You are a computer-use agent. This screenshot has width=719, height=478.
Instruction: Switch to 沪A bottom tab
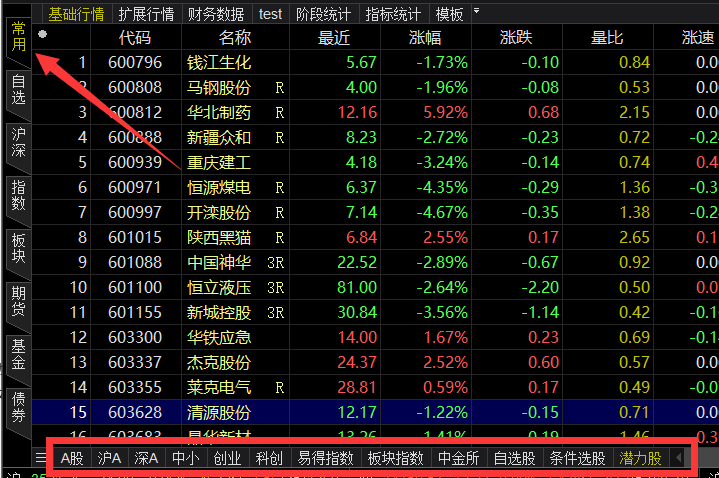click(x=109, y=458)
